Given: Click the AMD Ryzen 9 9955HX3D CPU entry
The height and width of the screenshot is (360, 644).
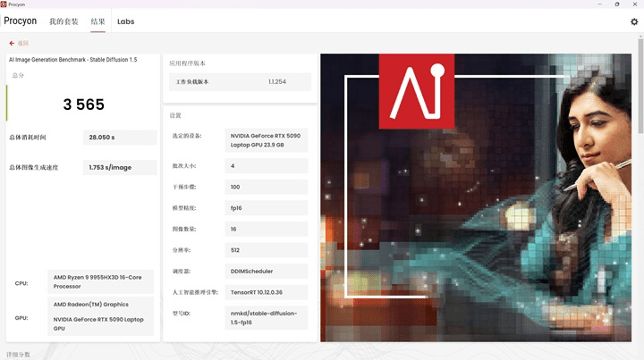Looking at the screenshot, I should click(x=100, y=281).
